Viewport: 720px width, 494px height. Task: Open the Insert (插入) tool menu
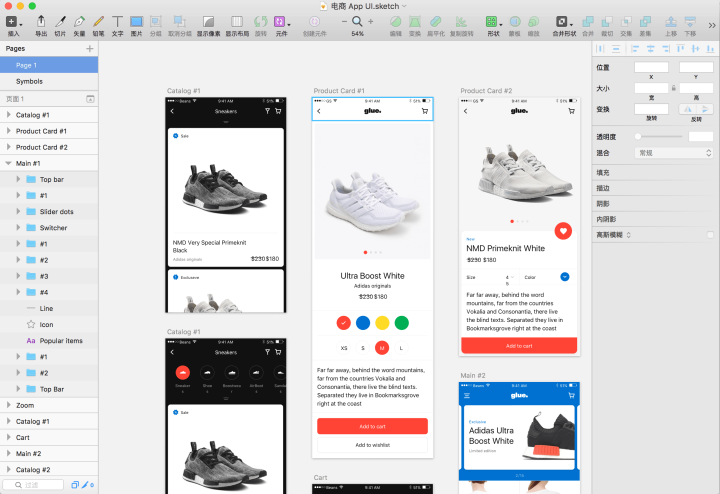tap(13, 22)
